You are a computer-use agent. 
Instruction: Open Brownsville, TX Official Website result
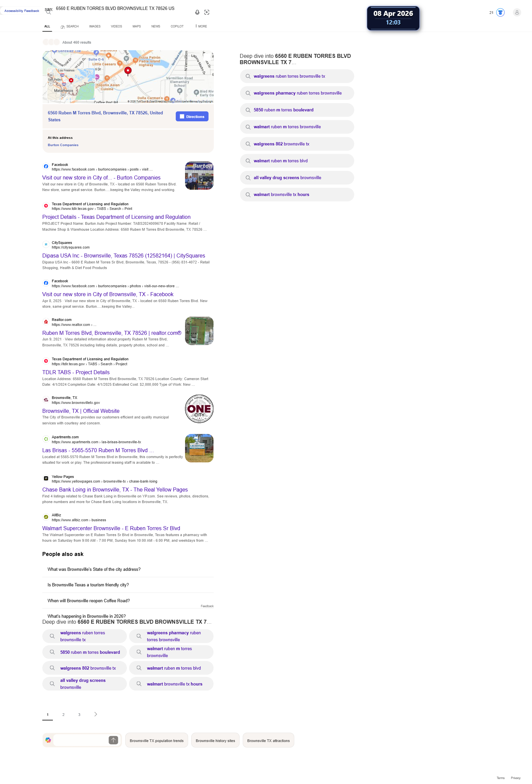(x=81, y=411)
